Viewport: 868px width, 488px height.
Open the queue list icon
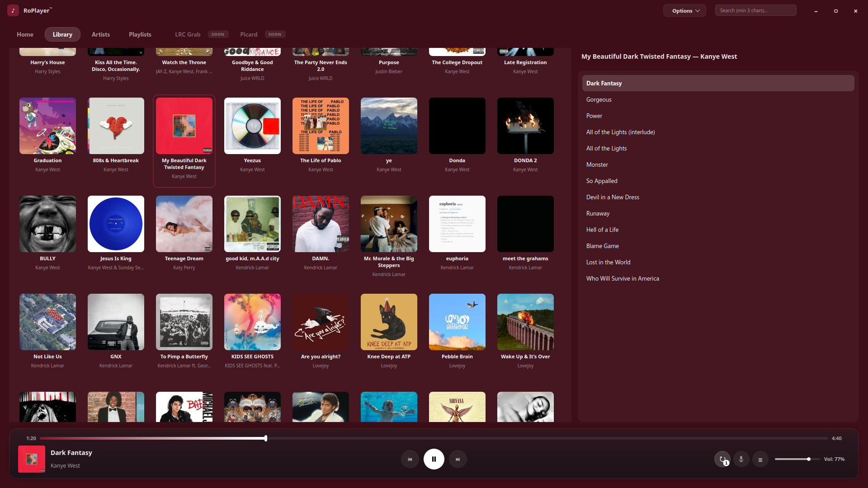click(x=760, y=460)
